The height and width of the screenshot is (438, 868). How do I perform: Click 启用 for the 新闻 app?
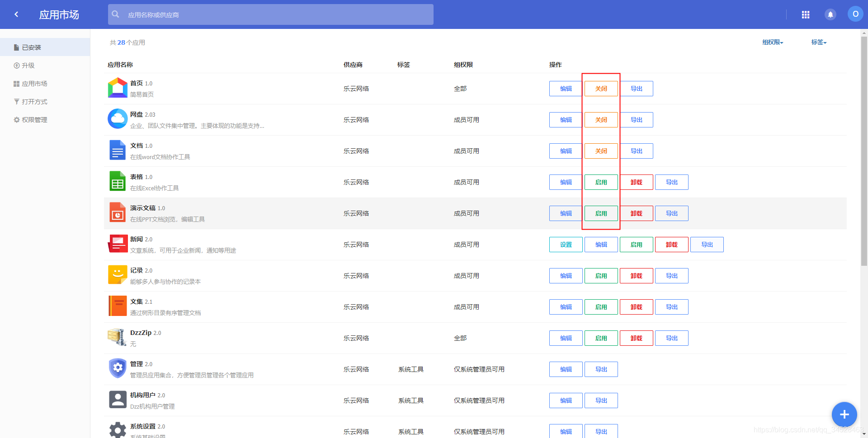(636, 245)
